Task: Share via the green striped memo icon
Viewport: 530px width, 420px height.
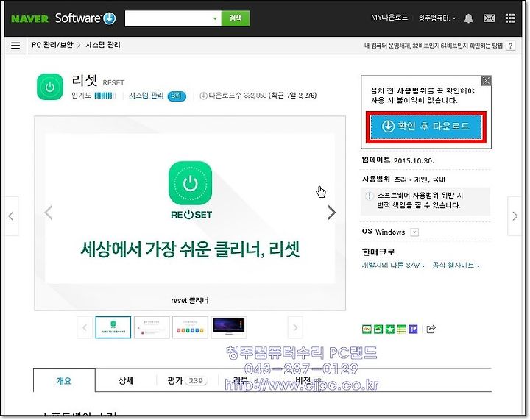Action: [x=402, y=330]
